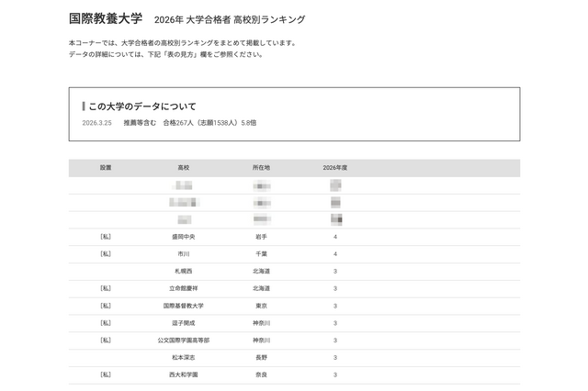
Task: Select the school name 札幌西
Action: tap(184, 271)
